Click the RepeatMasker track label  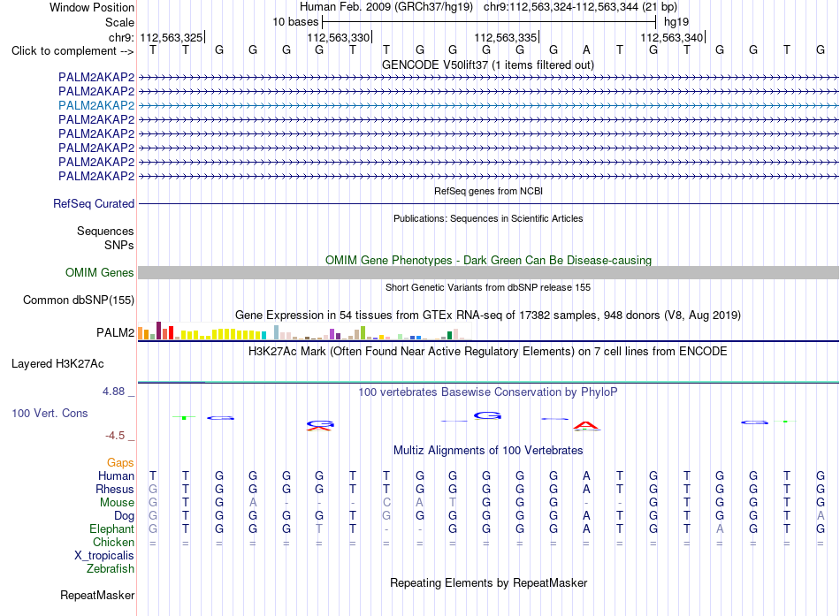pos(97,595)
